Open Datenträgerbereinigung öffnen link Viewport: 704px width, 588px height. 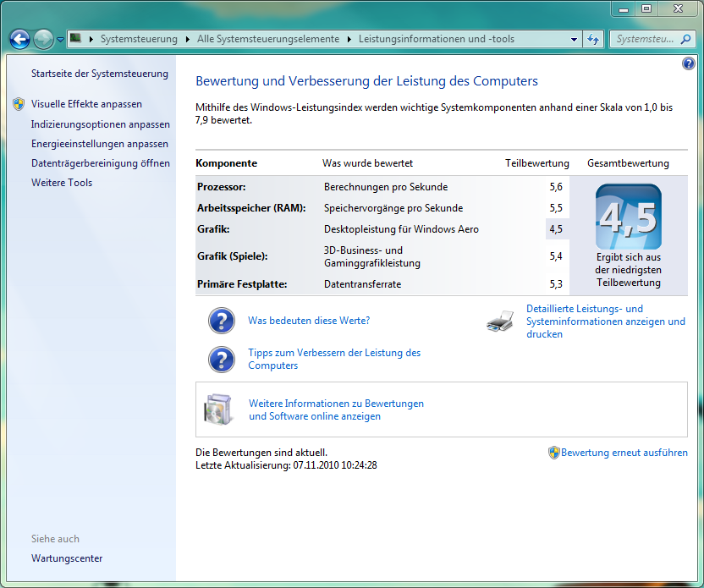[x=101, y=163]
